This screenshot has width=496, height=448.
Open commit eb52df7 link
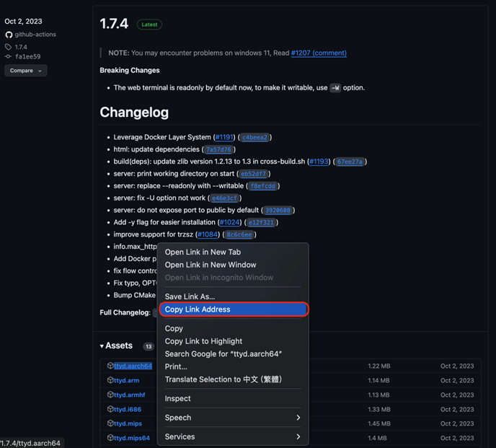tap(253, 174)
